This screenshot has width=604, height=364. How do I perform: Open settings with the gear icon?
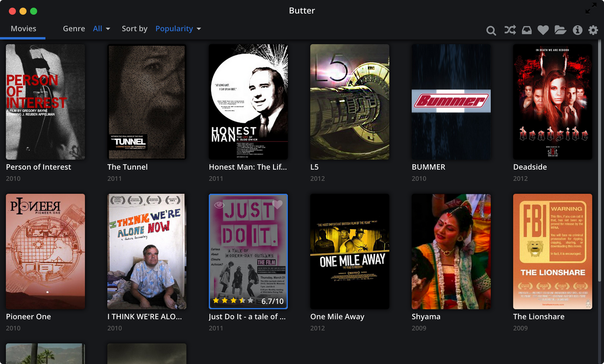click(x=593, y=30)
